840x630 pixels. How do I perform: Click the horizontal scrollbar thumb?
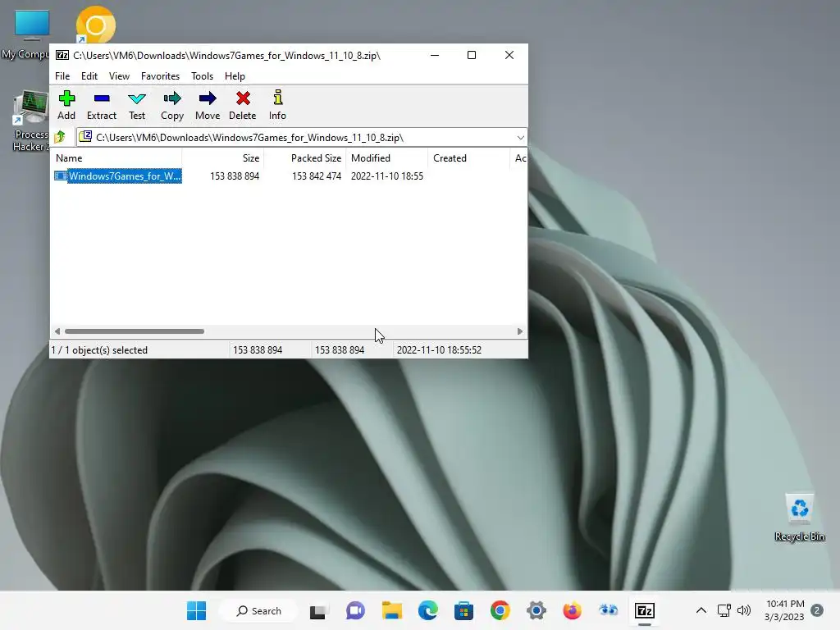(135, 331)
